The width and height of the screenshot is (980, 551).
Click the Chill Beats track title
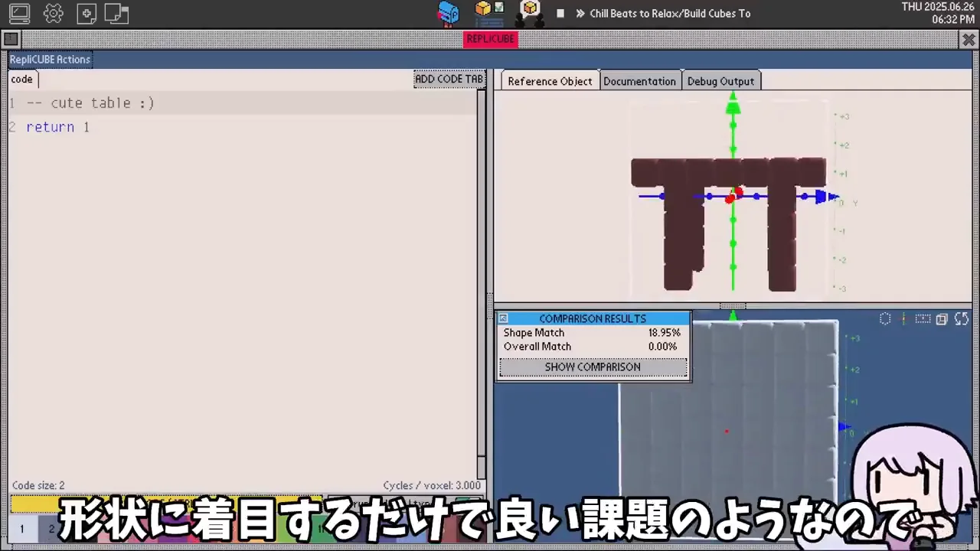click(x=670, y=14)
